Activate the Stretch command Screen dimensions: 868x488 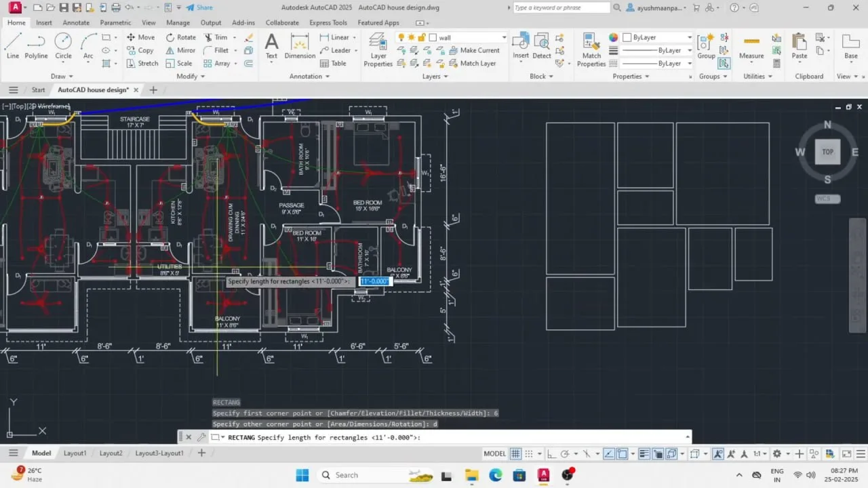(142, 63)
